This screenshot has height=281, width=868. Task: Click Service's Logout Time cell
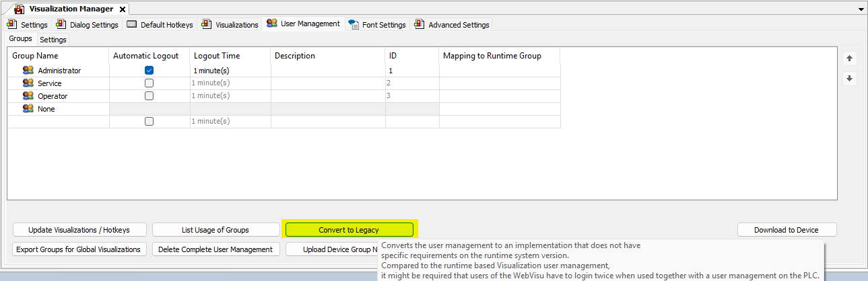click(x=230, y=83)
